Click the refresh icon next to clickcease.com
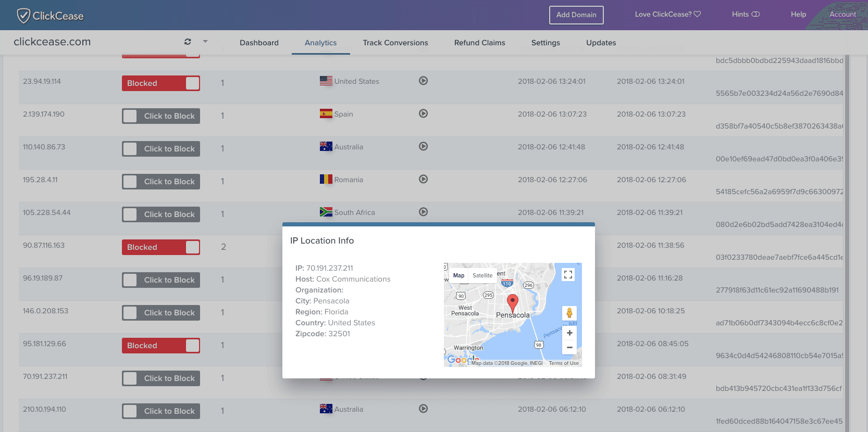Screen dimensions: 868x432 click(188, 42)
